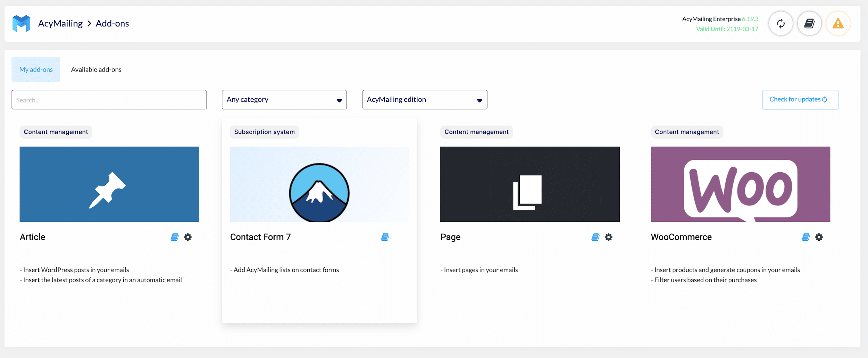Screen dimensions: 868x358
Task: Switch to the My add-ons tab
Action: point(36,69)
